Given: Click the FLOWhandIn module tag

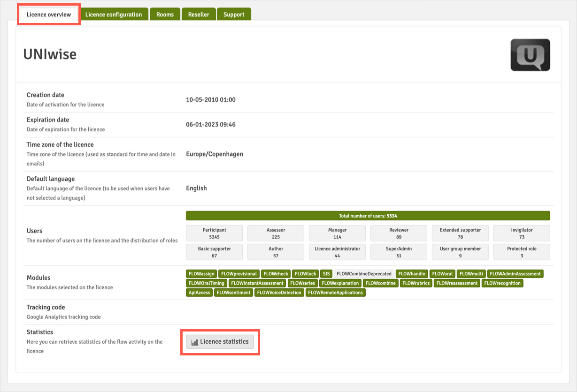Looking at the screenshot, I should tap(412, 274).
